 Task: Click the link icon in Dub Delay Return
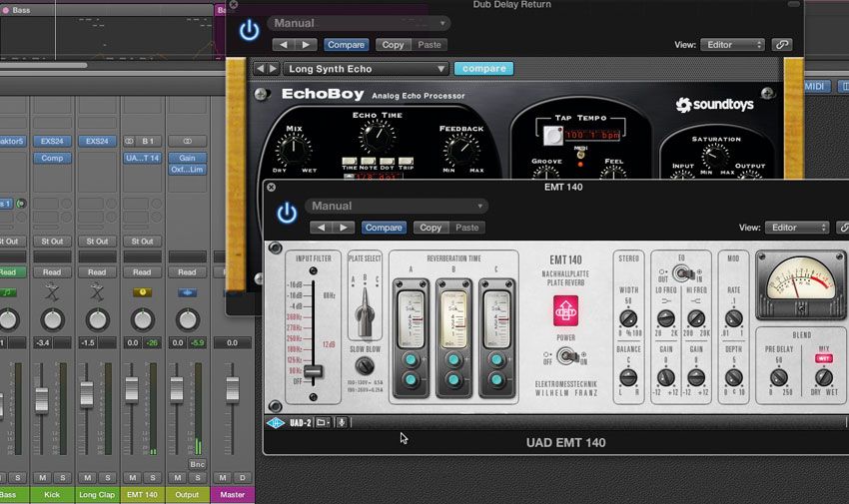(x=781, y=45)
